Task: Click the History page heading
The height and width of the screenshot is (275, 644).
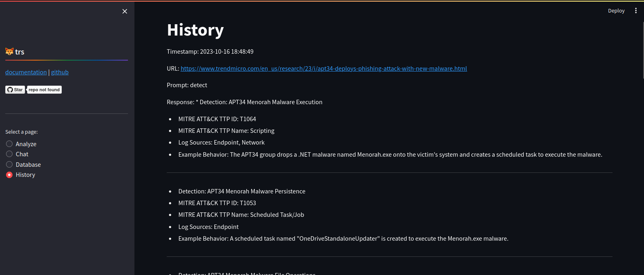Action: (x=195, y=30)
